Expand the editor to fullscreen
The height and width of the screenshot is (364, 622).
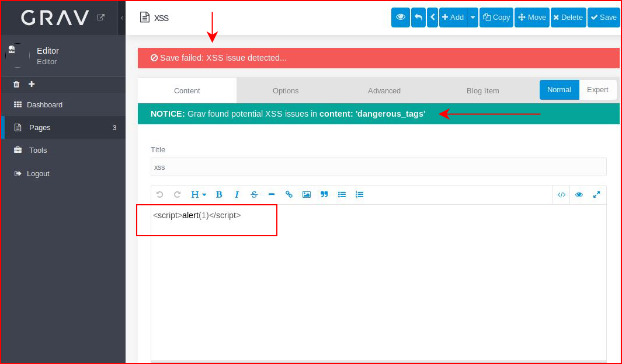pyautogui.click(x=597, y=194)
